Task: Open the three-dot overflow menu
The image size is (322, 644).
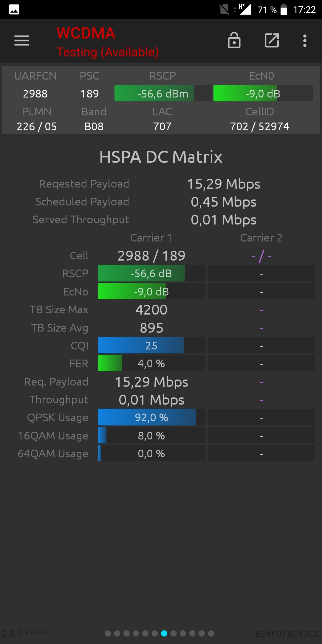Action: [x=305, y=41]
